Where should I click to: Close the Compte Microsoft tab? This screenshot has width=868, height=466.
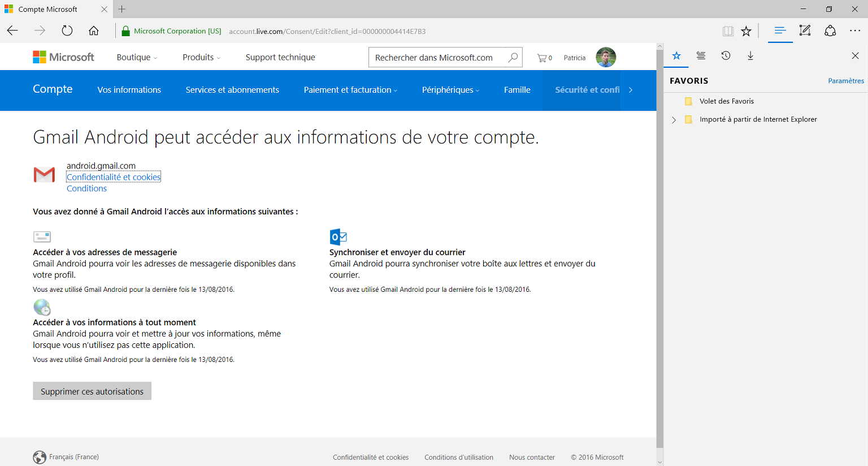coord(104,9)
